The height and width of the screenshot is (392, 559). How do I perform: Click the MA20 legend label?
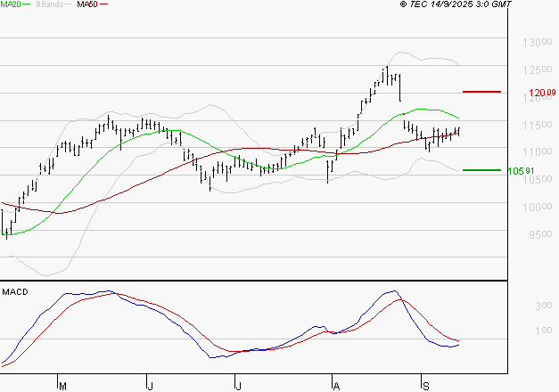pyautogui.click(x=11, y=4)
